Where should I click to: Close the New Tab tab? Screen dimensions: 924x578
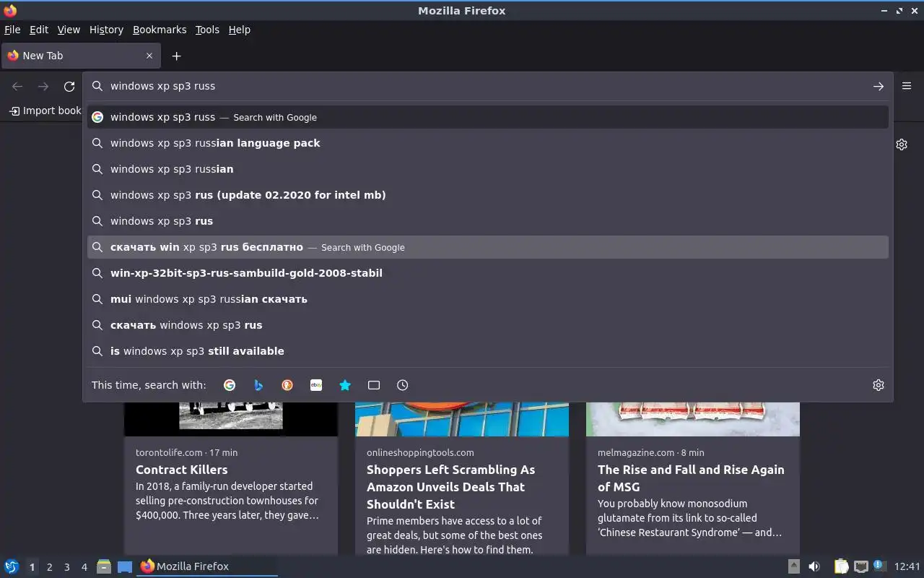[x=149, y=56]
